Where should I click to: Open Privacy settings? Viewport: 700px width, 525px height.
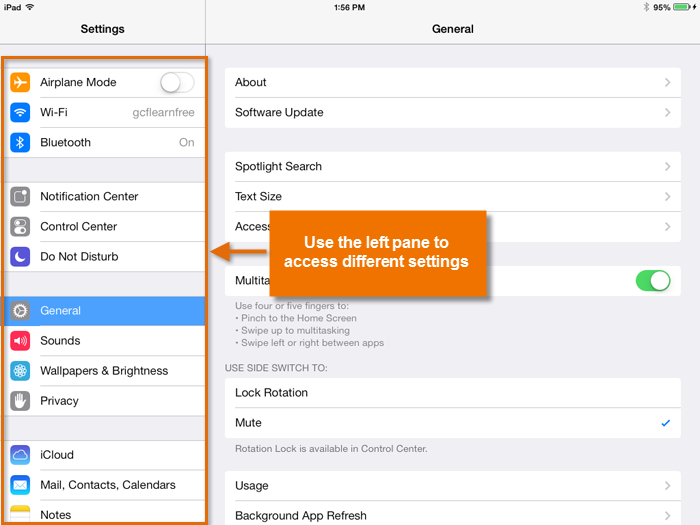tap(105, 401)
